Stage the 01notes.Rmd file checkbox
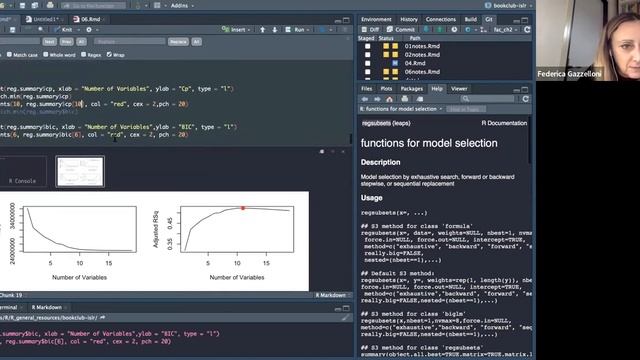This screenshot has height=360, width=640. [x=368, y=46]
